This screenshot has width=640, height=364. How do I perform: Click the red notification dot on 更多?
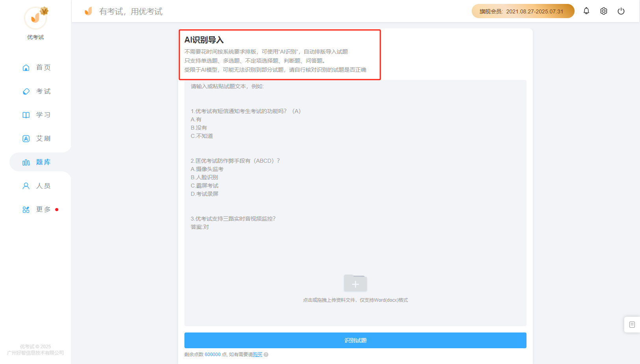57,210
